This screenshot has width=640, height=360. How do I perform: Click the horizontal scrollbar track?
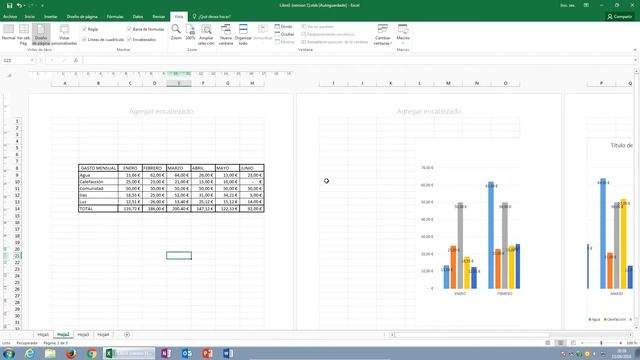(x=510, y=335)
